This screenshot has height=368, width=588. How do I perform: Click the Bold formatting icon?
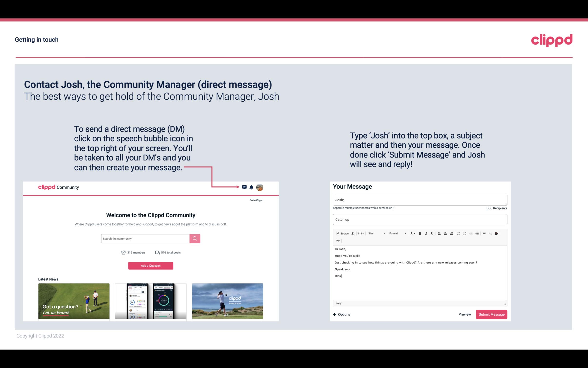point(419,233)
